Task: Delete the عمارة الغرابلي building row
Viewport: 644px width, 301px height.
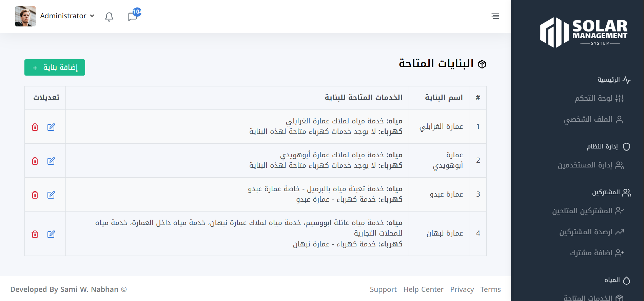Action: point(35,127)
